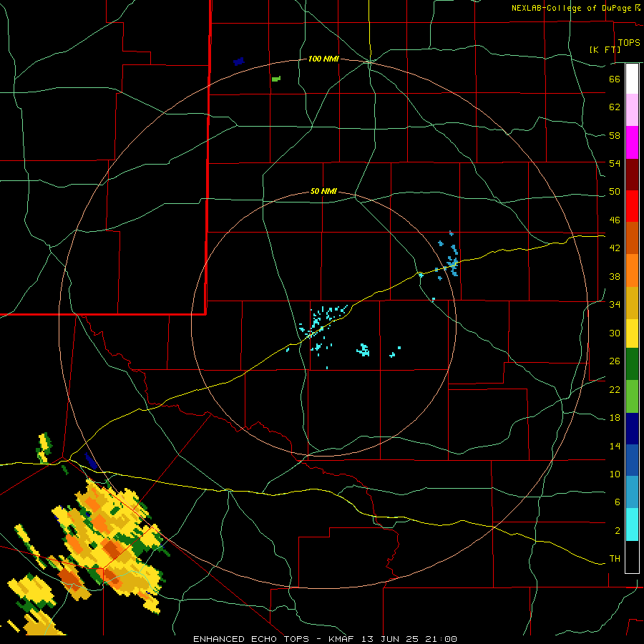Viewport: 644px width, 644px height.
Task: Select the cyan legend swatch
Action: pos(632,525)
